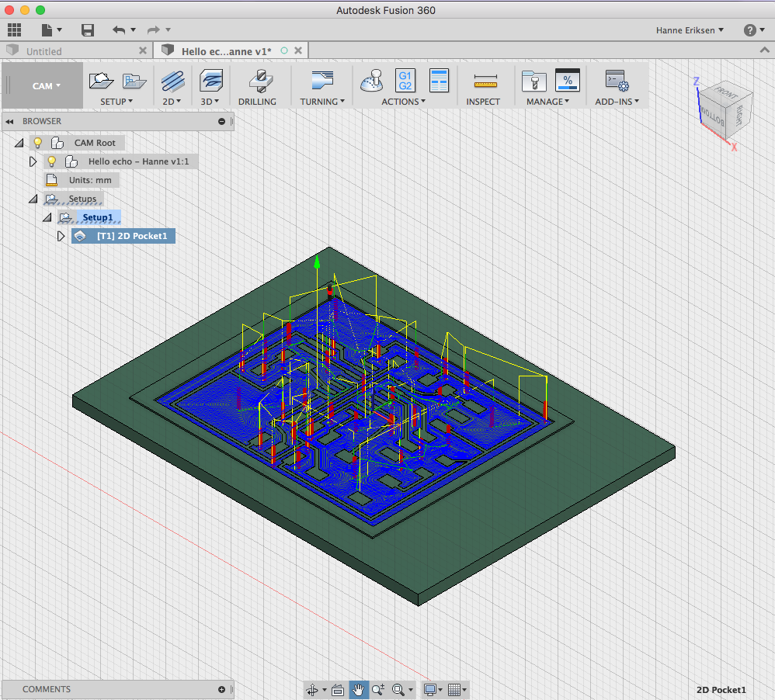Open the 2D menu label
Viewport: 775px width, 700px height.
tap(172, 101)
